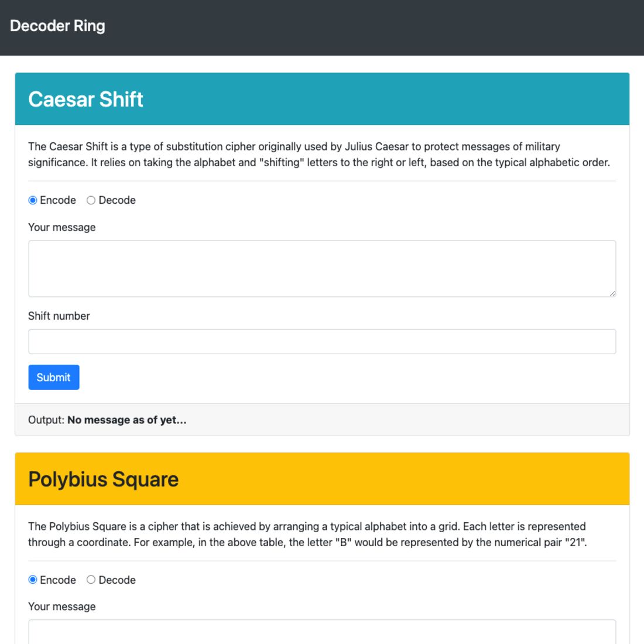Click the Shift number label
This screenshot has width=644, height=644.
tap(59, 316)
